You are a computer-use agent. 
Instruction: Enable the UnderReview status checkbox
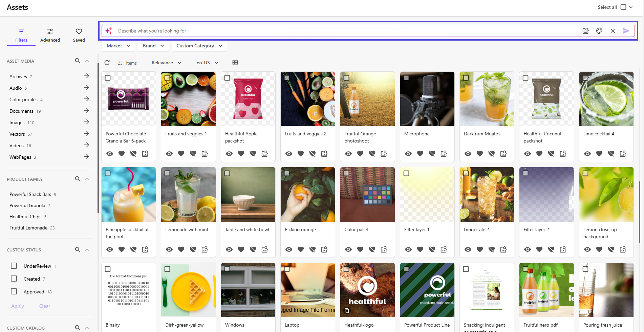(x=14, y=266)
